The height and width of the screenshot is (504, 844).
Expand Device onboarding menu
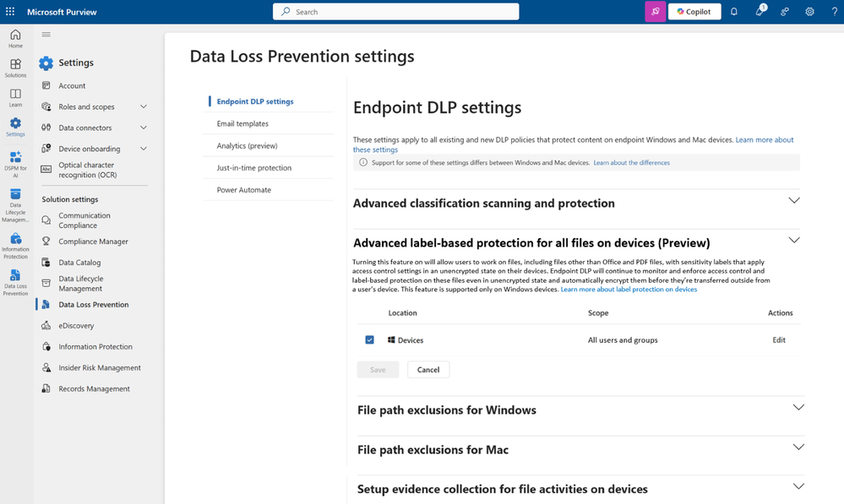coord(143,149)
